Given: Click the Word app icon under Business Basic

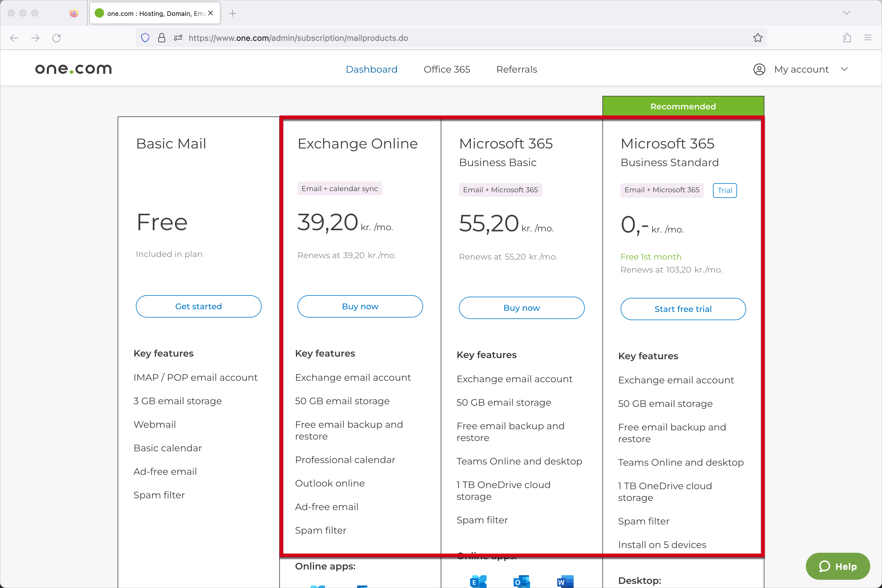Looking at the screenshot, I should tap(565, 581).
